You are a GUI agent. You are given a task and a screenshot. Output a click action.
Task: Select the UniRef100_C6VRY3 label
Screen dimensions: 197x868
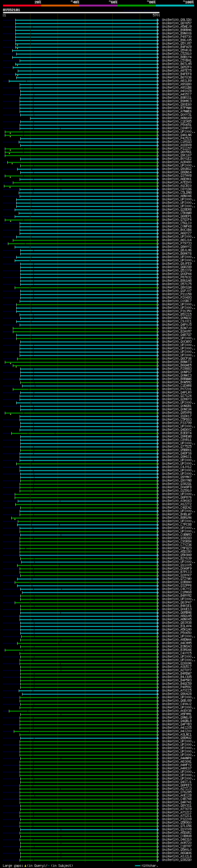coord(176,128)
